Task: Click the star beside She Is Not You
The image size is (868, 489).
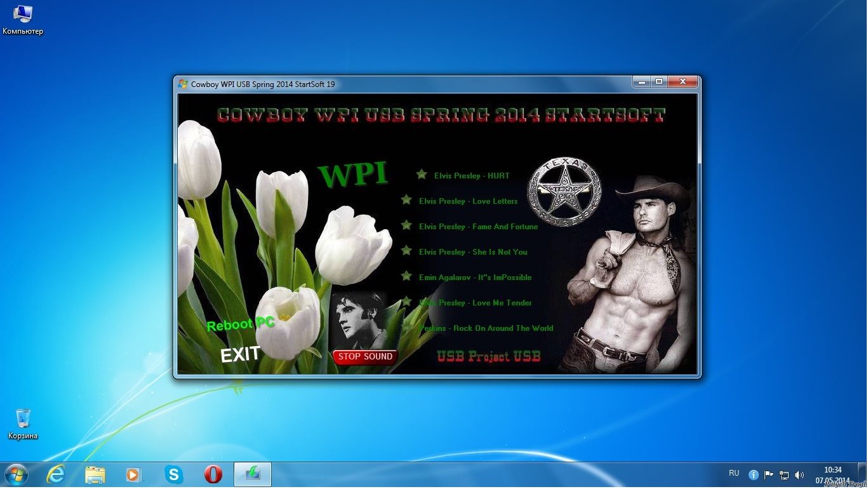Action: click(406, 251)
